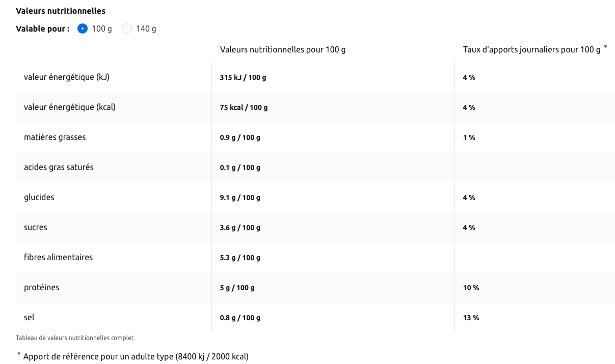This screenshot has width=615, height=364.
Task: Click the "matières grasses" row label
Action: coord(55,137)
